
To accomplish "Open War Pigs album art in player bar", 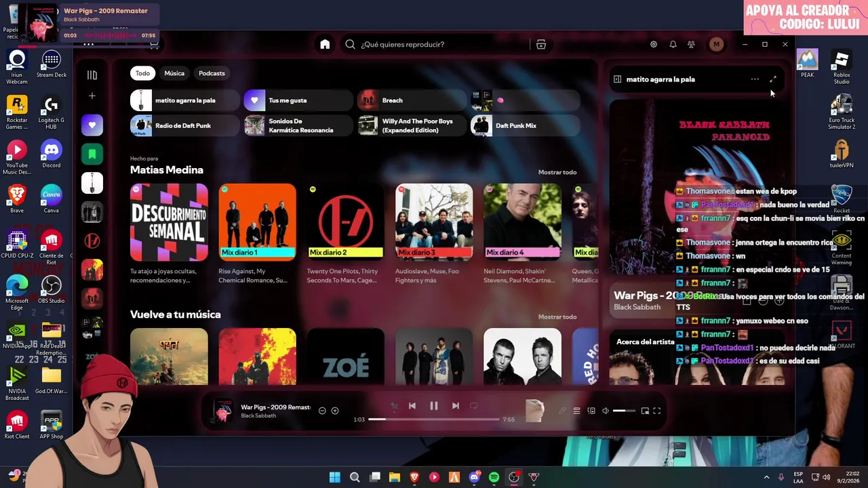I will (x=222, y=411).
